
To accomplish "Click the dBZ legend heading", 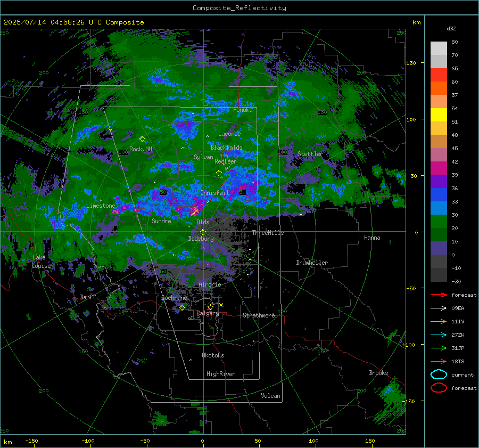I will tap(451, 28).
